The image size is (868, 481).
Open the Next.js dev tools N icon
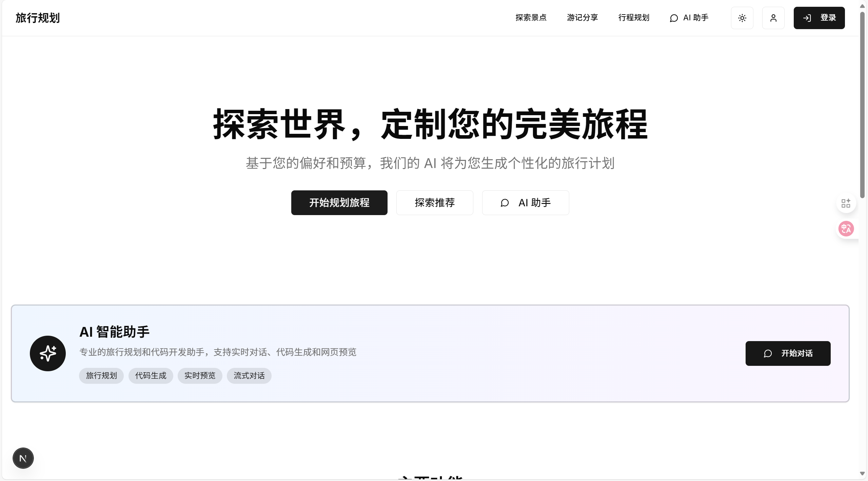23,458
